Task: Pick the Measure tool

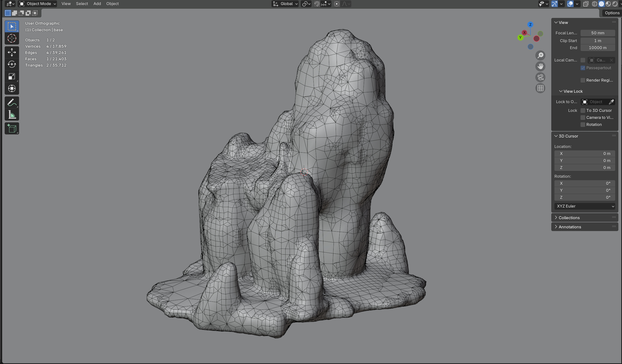Action: (12, 115)
